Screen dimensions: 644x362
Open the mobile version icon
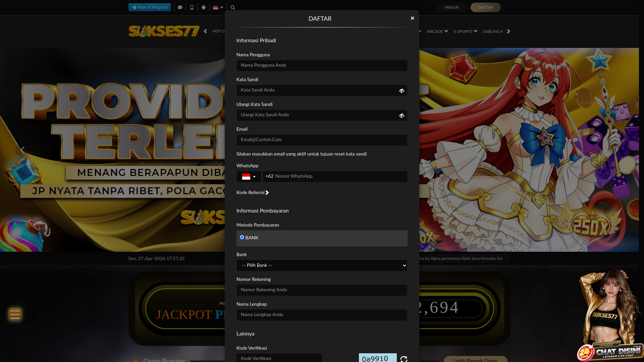[192, 7]
